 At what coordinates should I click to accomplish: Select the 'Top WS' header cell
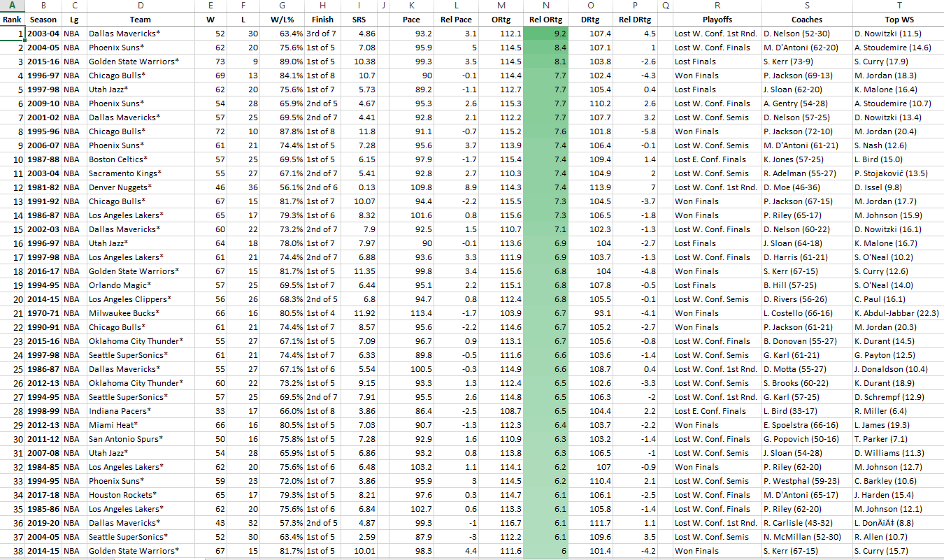(x=898, y=20)
